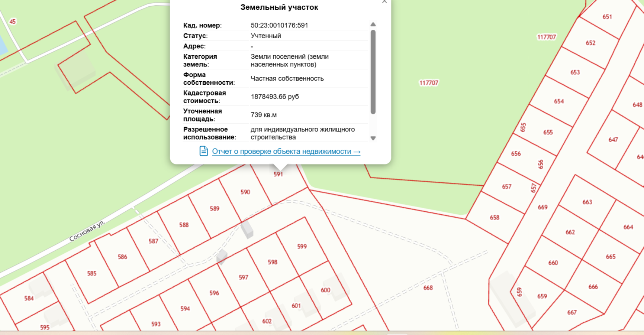
Task: Click the Сосновая ул. street label
Action: click(x=87, y=231)
